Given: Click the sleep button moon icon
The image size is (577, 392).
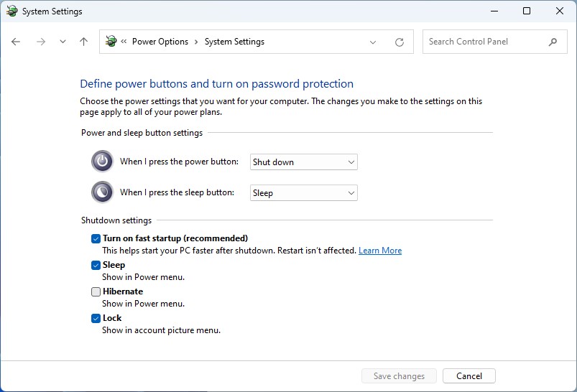Looking at the screenshot, I should [x=102, y=192].
